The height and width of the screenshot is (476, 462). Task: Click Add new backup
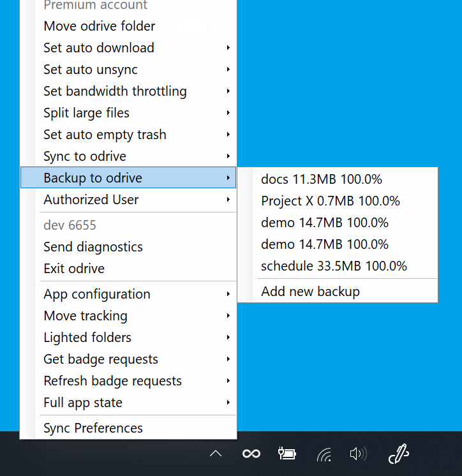[x=311, y=292]
